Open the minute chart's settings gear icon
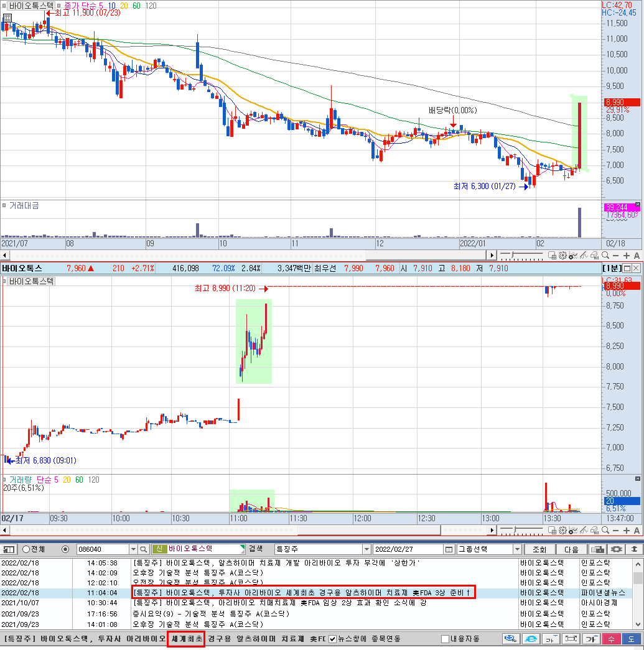The height and width of the screenshot is (650, 644). [x=562, y=530]
